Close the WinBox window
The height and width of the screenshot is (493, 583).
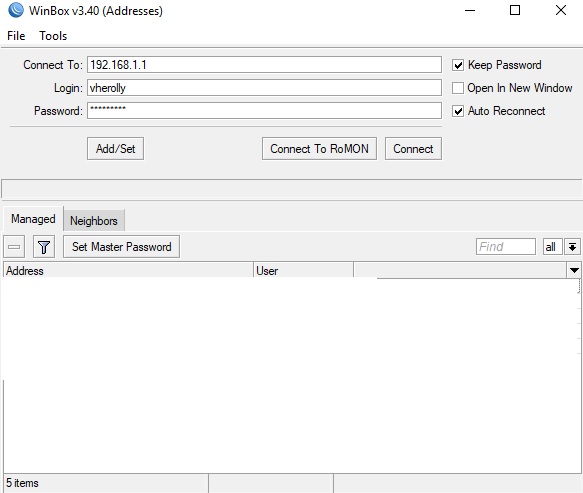click(x=561, y=10)
